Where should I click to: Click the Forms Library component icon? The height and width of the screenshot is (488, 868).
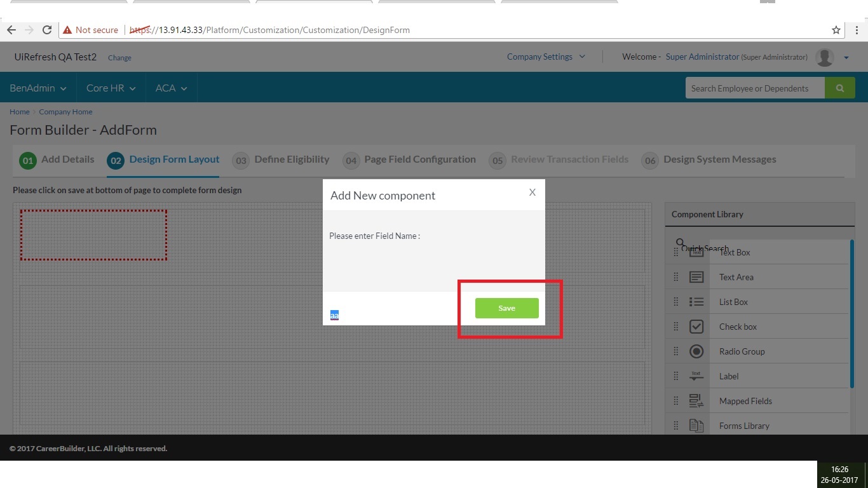click(x=696, y=426)
